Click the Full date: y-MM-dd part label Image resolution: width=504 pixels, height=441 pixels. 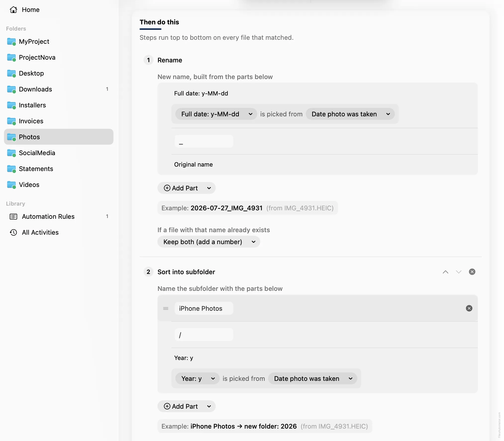point(201,93)
